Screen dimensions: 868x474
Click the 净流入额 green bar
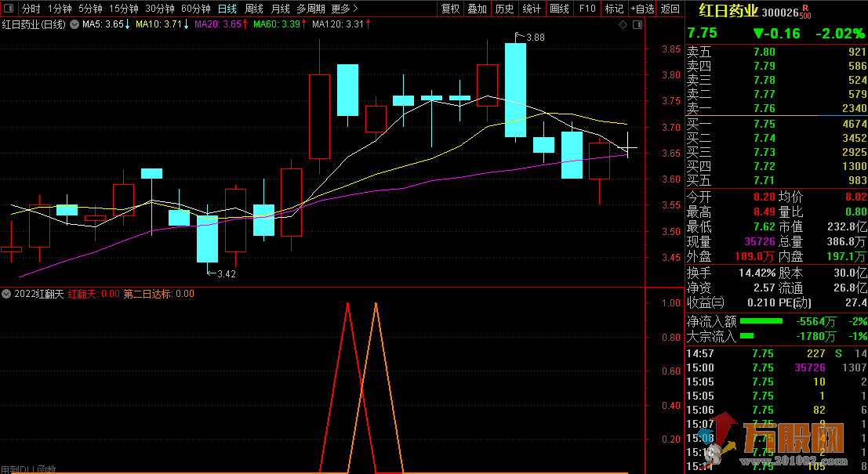[761, 321]
